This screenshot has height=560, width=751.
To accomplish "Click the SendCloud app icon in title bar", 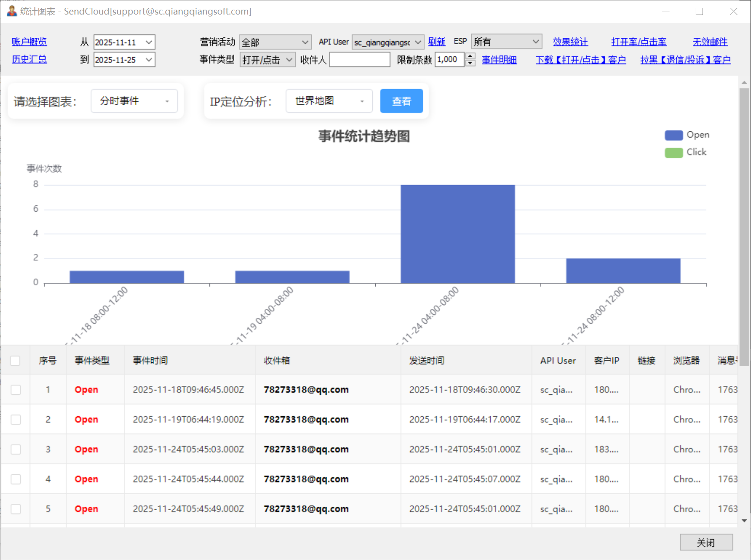I will pyautogui.click(x=12, y=11).
